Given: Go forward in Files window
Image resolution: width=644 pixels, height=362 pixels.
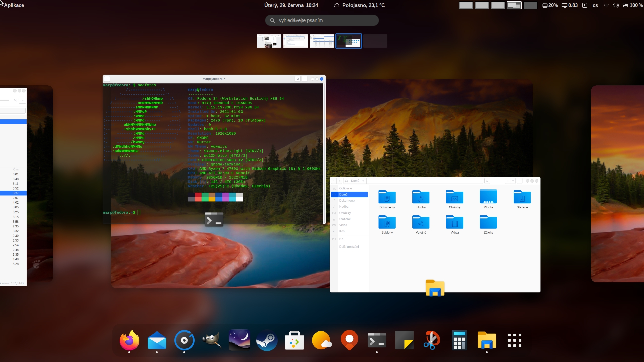Looking at the screenshot, I should pos(339,181).
